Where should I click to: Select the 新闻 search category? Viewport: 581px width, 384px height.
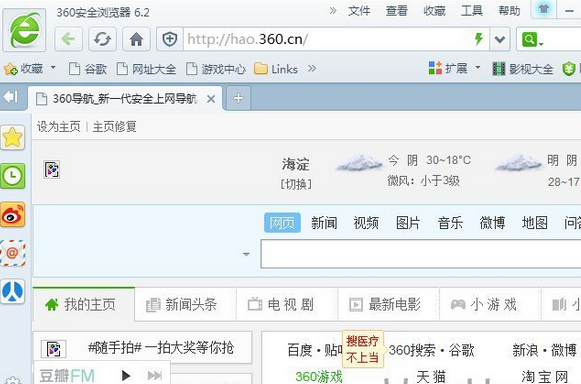[324, 223]
